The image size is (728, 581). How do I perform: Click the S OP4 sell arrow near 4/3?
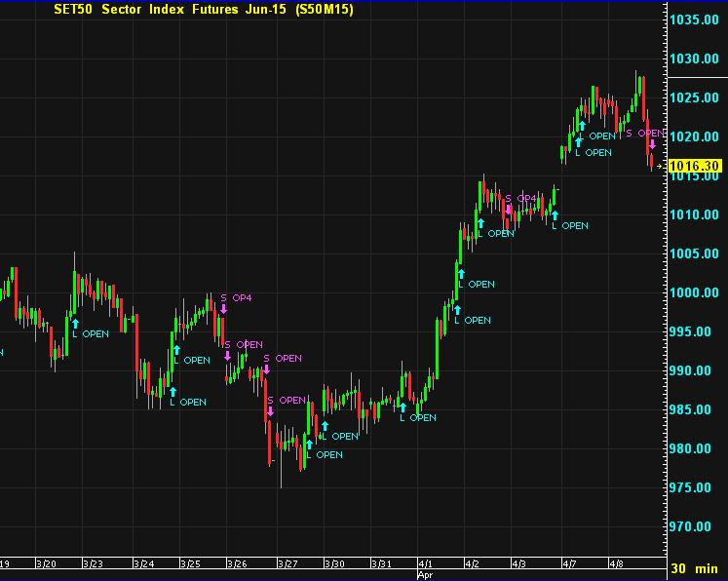508,209
